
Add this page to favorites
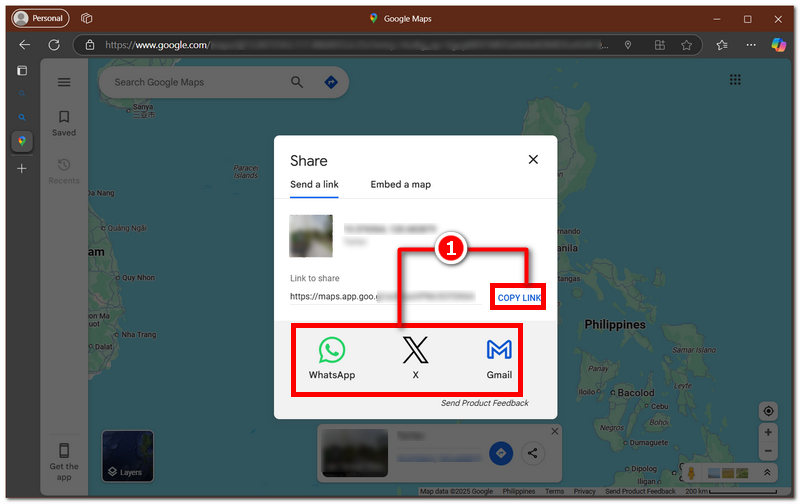[687, 45]
